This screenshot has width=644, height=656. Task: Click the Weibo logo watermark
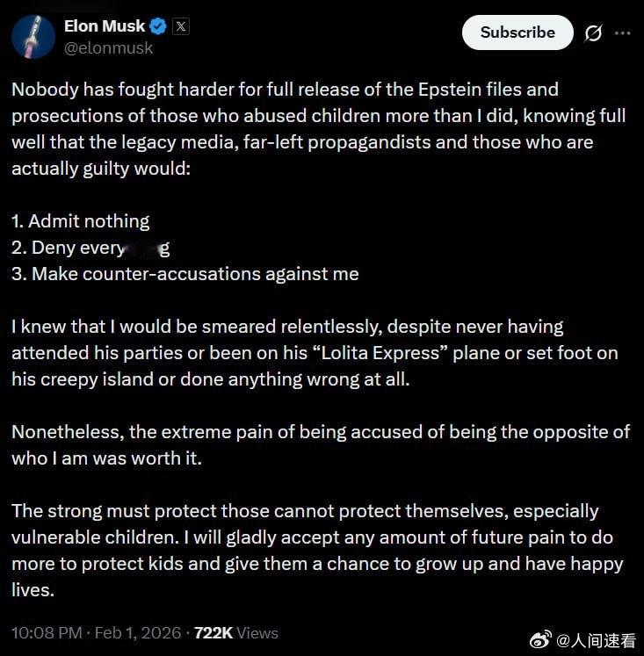pos(545,634)
